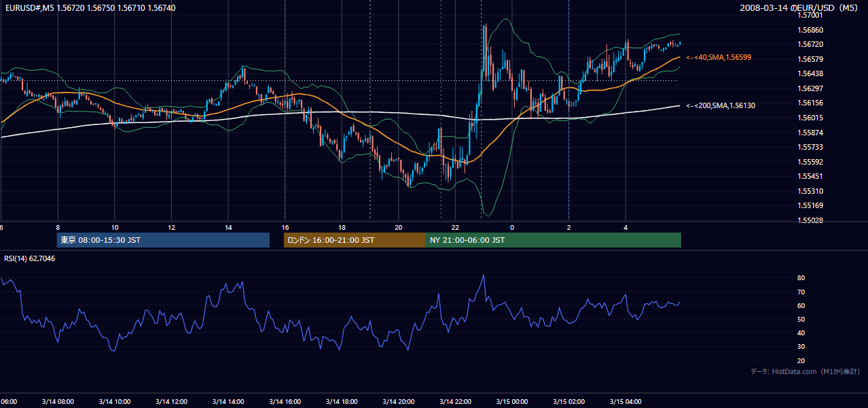The image size is (868, 408).
Task: Click the 3/15 04:00 bottom time label
Action: pos(626,401)
